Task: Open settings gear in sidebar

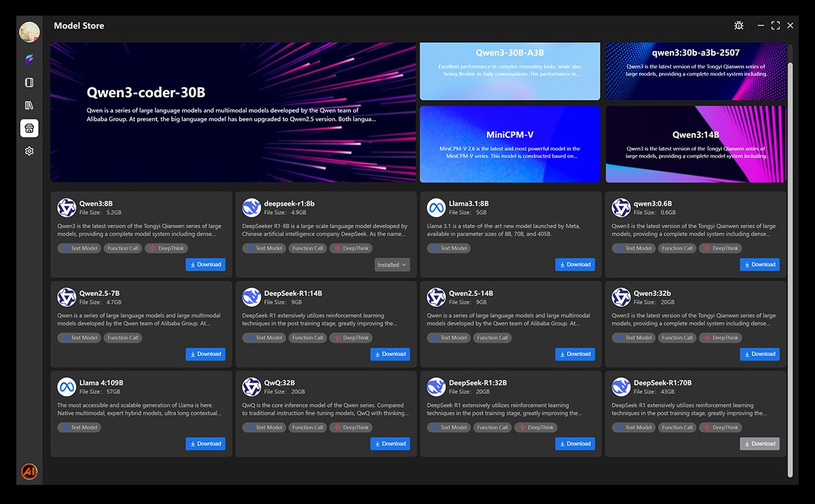Action: (29, 151)
